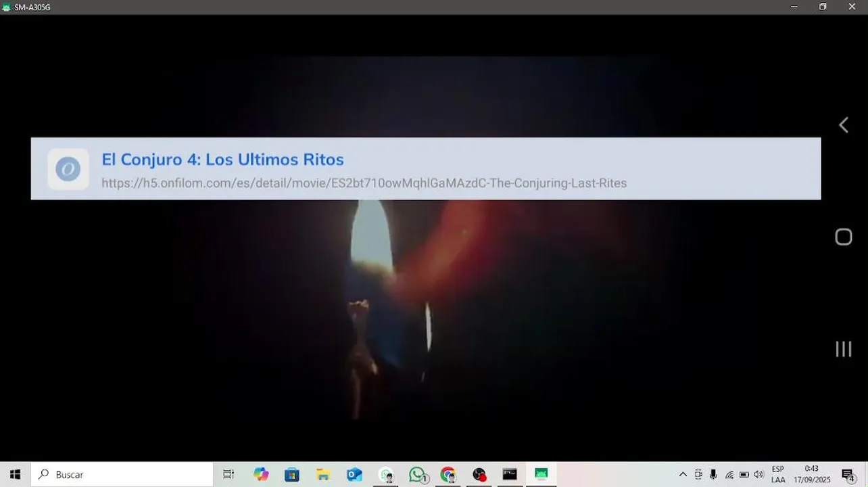Open the volume speaker tray icon

pos(758,475)
